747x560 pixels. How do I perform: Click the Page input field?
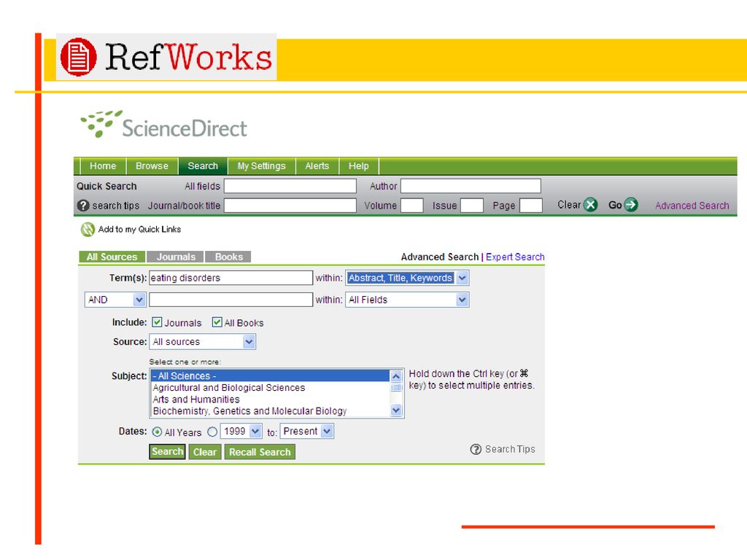(x=531, y=205)
